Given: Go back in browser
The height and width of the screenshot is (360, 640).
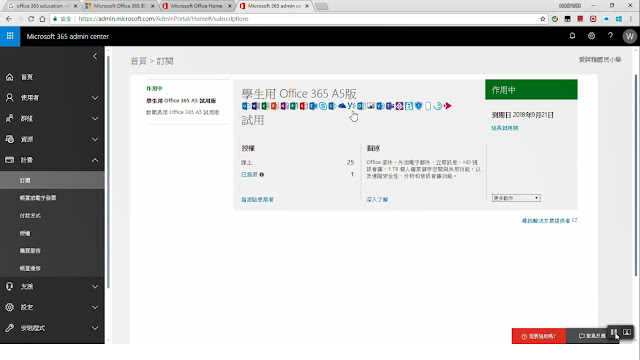Looking at the screenshot, I should point(9,19).
